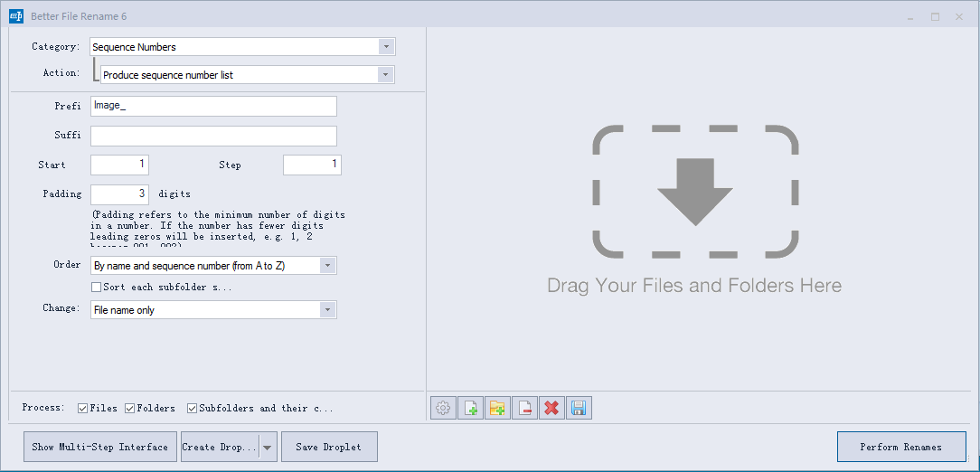Viewport: 980px width, 472px height.
Task: Click Show Multi-Step Interface button
Action: click(x=99, y=447)
